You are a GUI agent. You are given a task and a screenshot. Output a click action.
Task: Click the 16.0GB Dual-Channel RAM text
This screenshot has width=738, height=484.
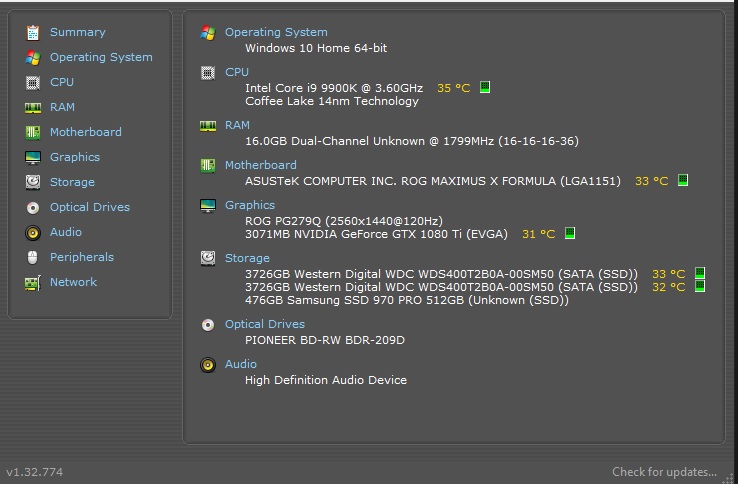412,141
